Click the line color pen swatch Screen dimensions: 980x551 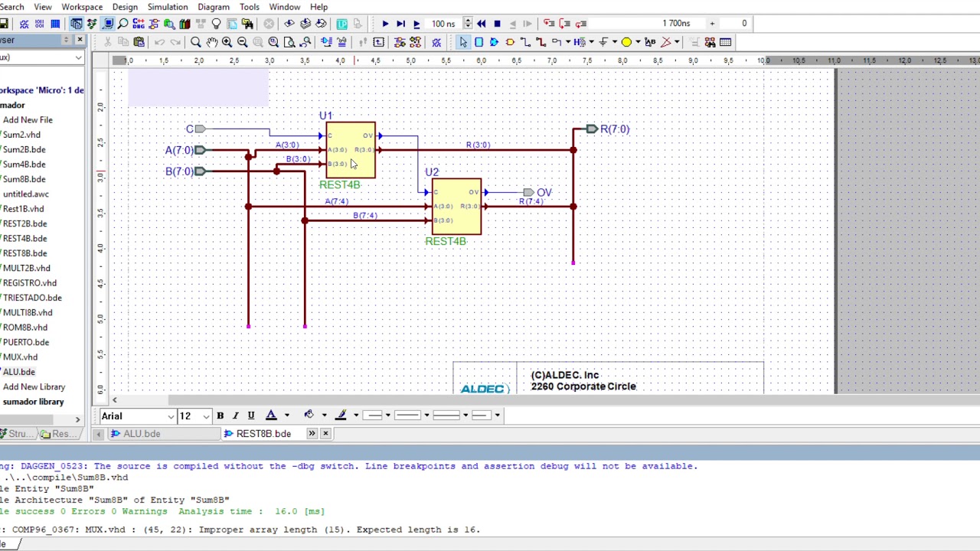coord(341,416)
